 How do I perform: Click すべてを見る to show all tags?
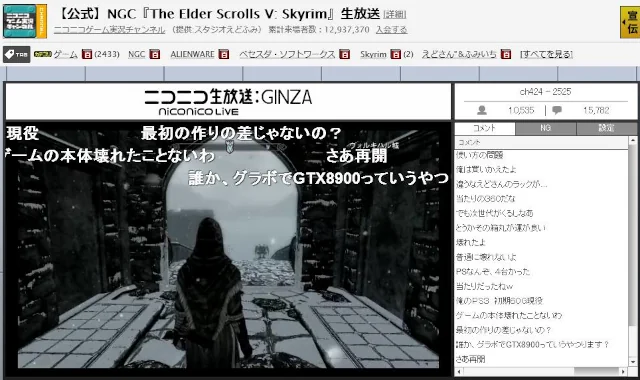(546, 54)
